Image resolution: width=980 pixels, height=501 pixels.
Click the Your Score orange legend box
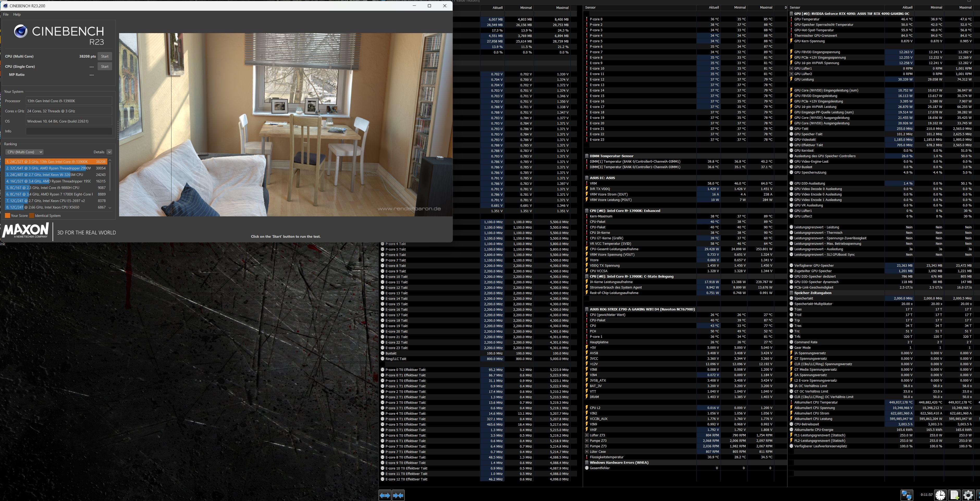coord(7,216)
